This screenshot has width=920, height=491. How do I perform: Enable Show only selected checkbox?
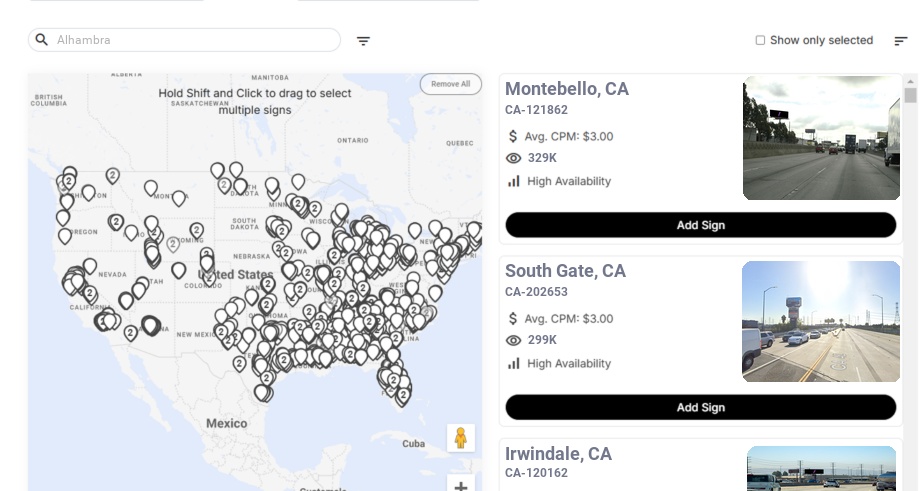point(760,41)
